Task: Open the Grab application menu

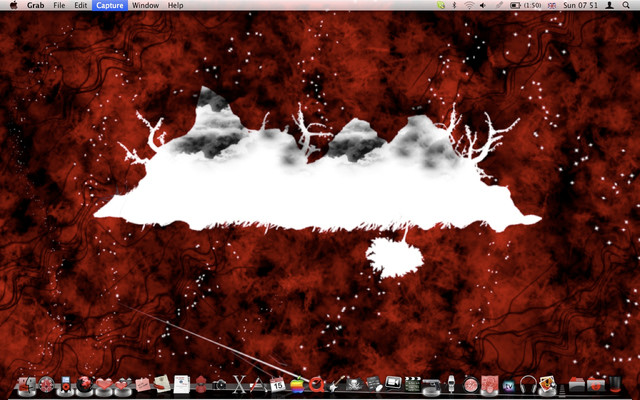Action: (x=36, y=5)
